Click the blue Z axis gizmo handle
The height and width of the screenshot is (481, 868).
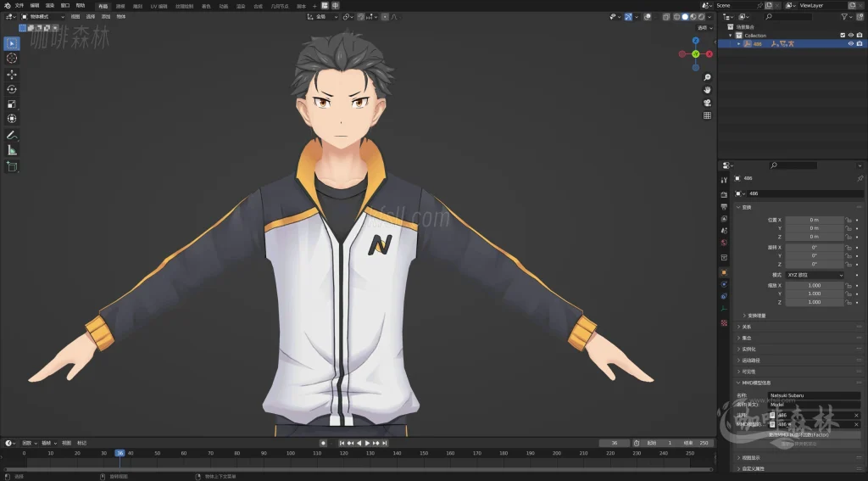[x=696, y=41]
